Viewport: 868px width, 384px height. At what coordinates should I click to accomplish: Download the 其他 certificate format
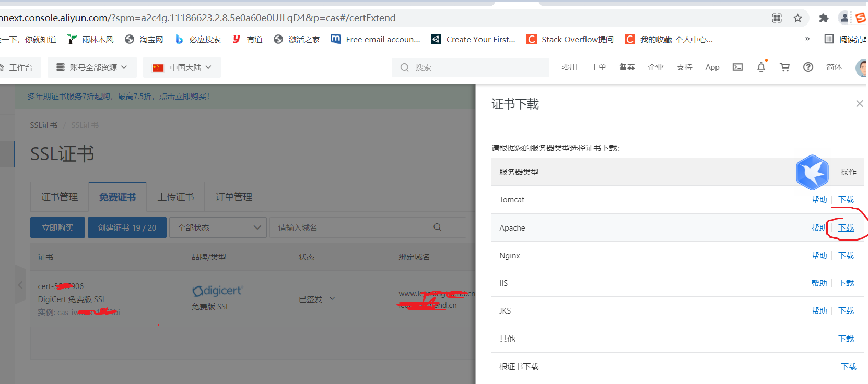point(846,339)
